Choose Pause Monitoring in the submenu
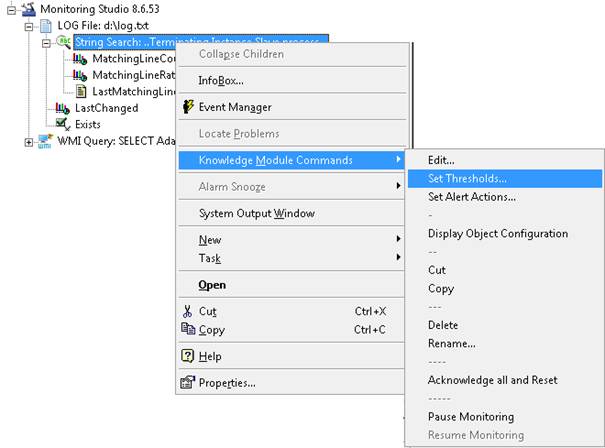The image size is (605, 448). click(x=470, y=416)
